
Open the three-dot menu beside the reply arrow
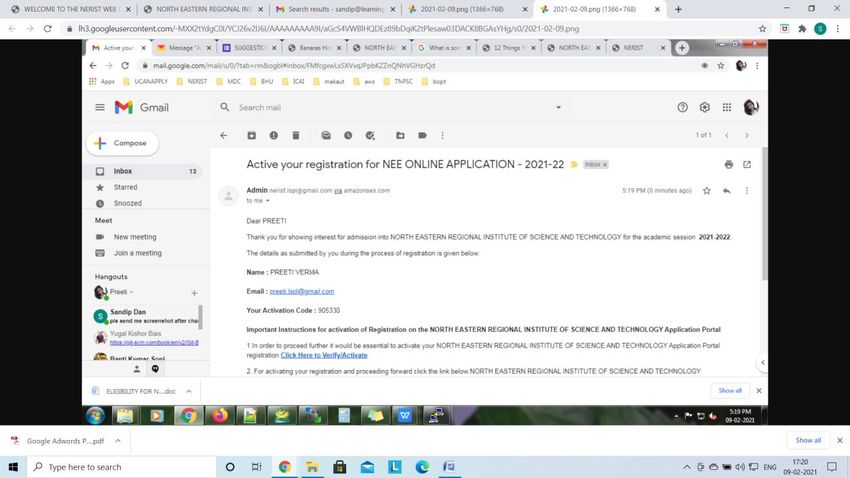pyautogui.click(x=746, y=191)
